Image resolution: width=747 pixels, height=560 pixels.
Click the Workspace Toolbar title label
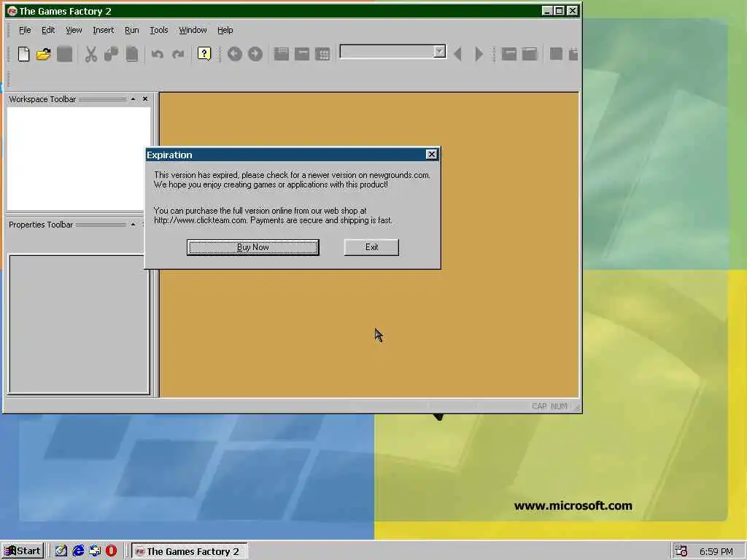(x=42, y=99)
